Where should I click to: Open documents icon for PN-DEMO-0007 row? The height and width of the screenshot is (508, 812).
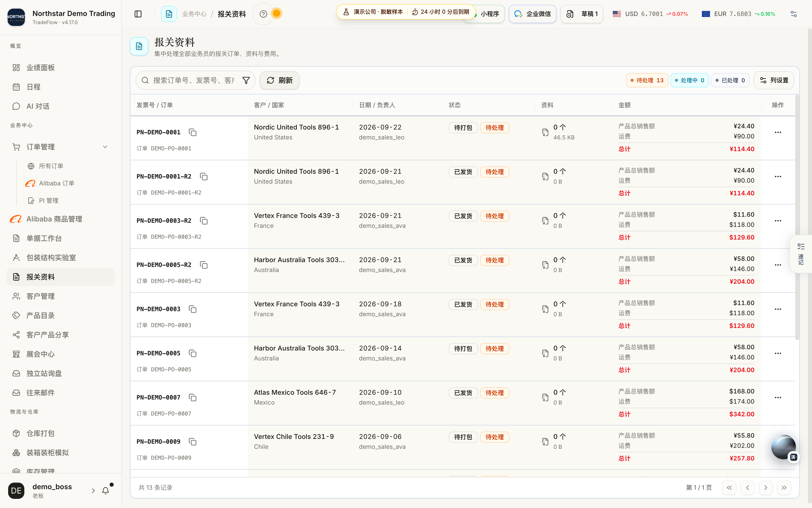(545, 398)
